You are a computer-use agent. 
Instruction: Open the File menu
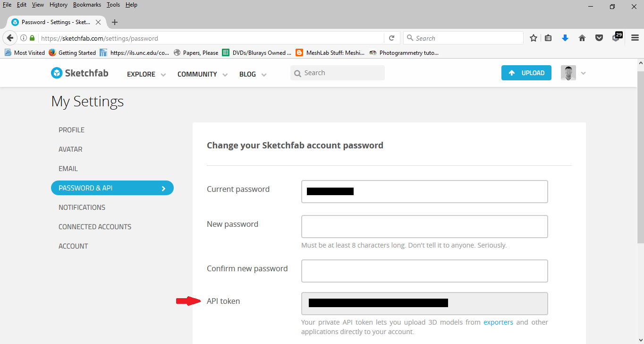(7, 5)
